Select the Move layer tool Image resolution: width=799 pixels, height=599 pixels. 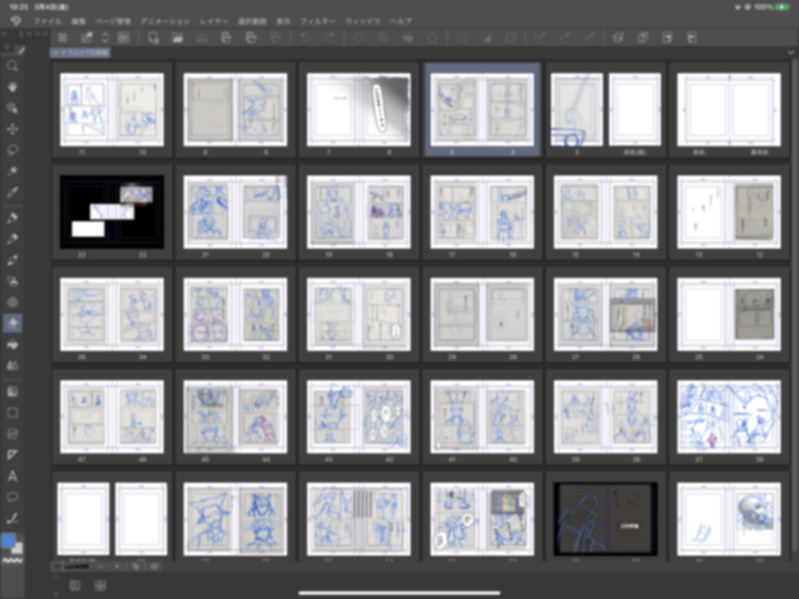tap(12, 129)
